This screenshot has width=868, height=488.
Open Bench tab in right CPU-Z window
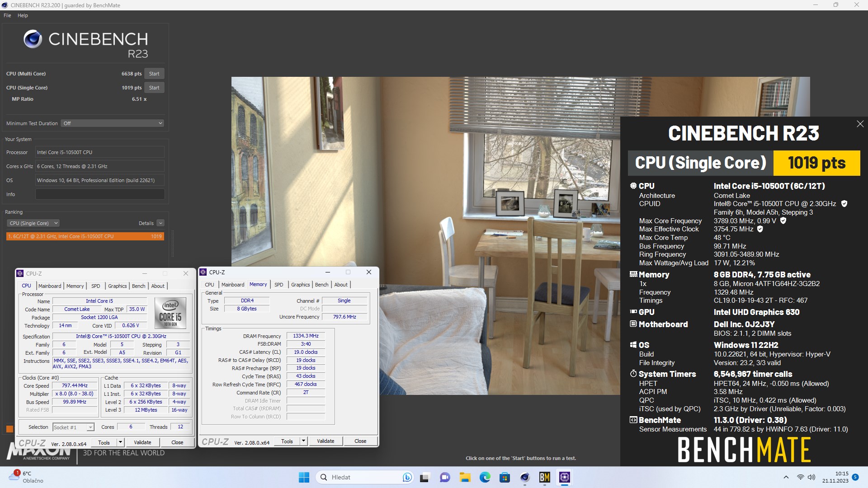click(x=322, y=285)
